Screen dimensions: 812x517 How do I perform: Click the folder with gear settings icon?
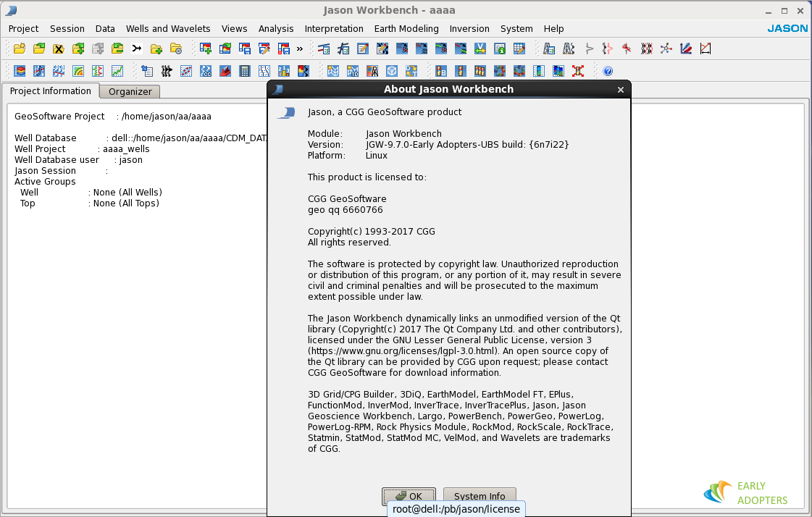point(176,49)
